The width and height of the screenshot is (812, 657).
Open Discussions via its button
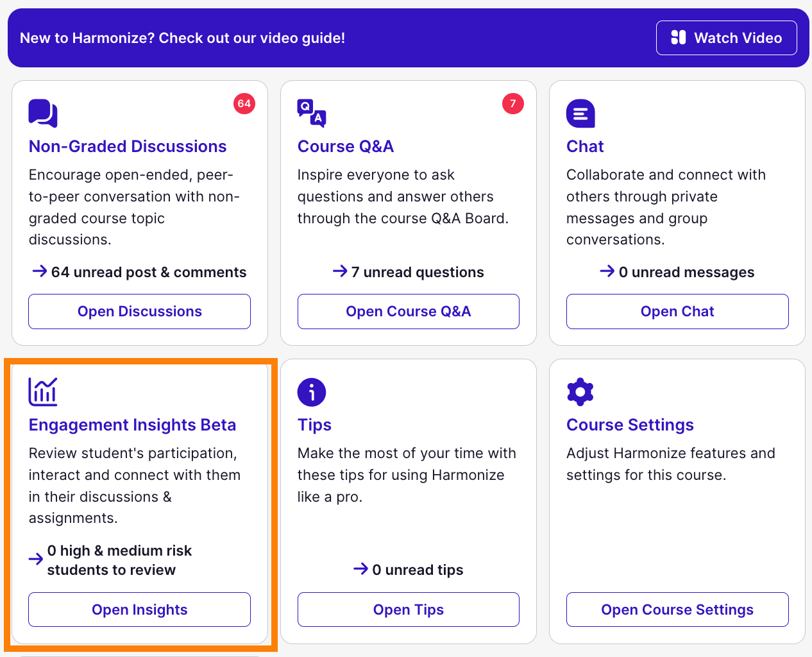coord(139,311)
